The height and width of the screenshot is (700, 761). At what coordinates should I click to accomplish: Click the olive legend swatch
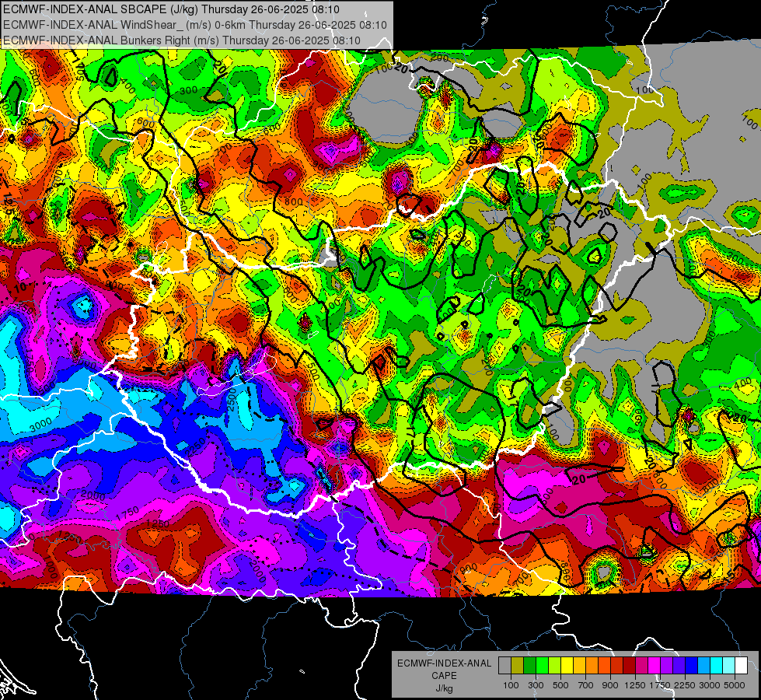pyautogui.click(x=518, y=666)
